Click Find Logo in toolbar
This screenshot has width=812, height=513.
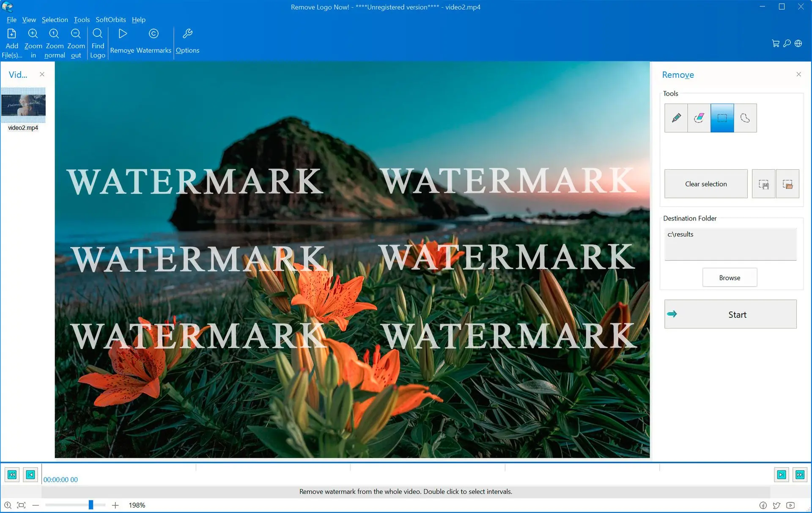tap(97, 43)
